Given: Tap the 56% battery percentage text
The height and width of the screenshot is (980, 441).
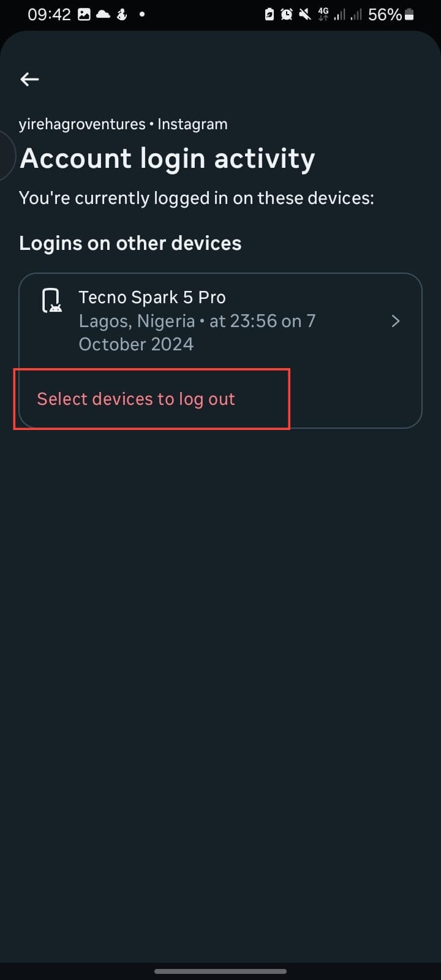Looking at the screenshot, I should pos(385,15).
